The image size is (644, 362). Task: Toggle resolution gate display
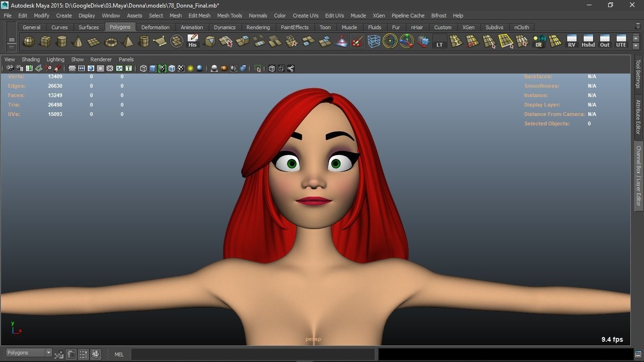pyautogui.click(x=91, y=69)
